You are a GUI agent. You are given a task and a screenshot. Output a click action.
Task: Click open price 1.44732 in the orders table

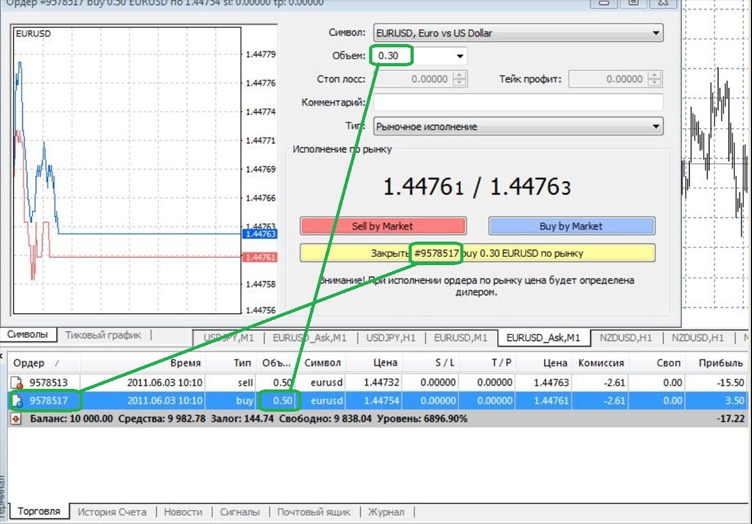[x=381, y=383]
